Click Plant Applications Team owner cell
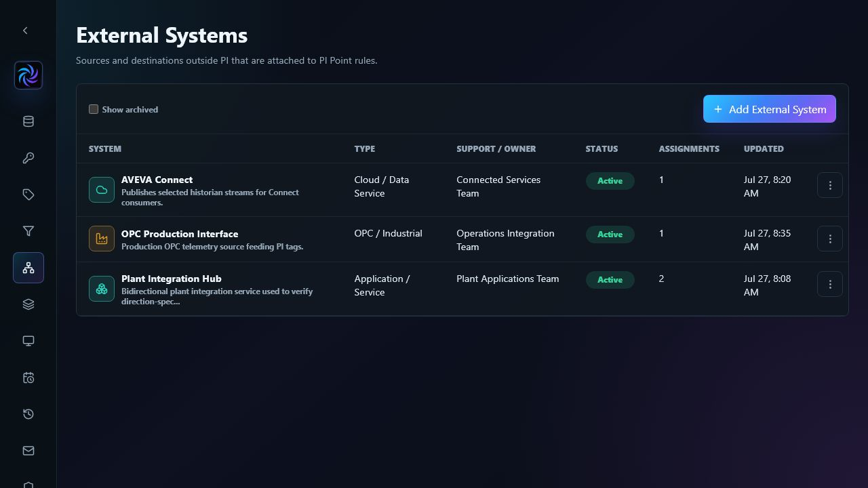 click(507, 279)
